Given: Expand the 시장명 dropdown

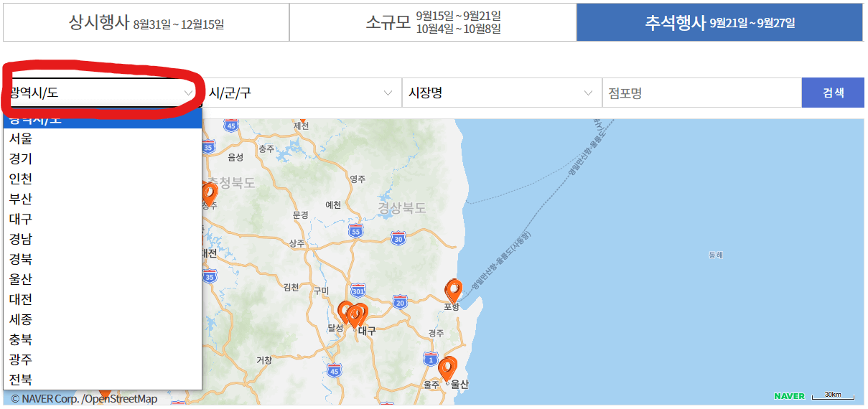Looking at the screenshot, I should [501, 93].
